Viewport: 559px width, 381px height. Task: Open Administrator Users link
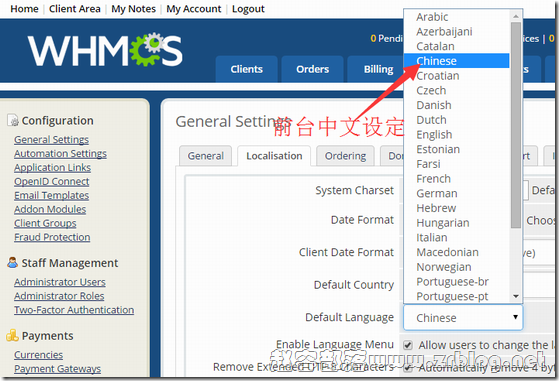tap(60, 282)
